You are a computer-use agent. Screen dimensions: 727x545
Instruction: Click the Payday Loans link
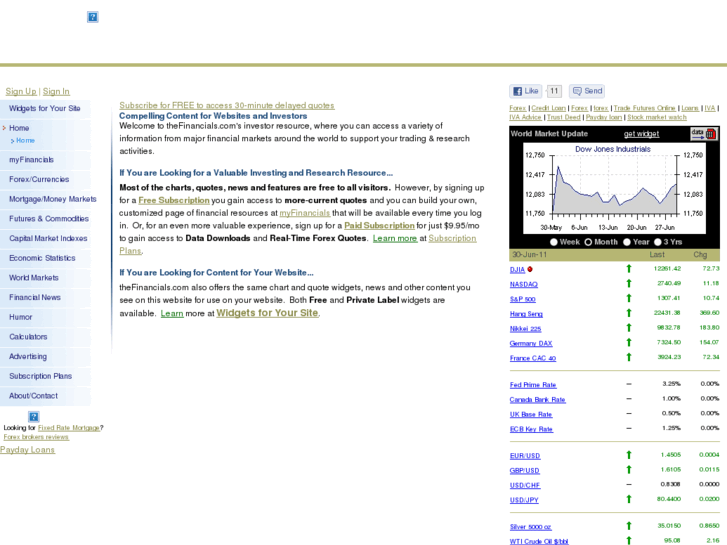27,449
